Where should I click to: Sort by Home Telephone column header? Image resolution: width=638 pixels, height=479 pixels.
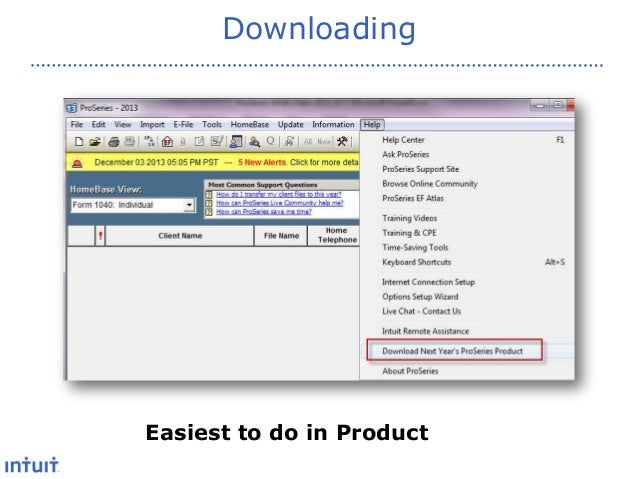click(334, 236)
